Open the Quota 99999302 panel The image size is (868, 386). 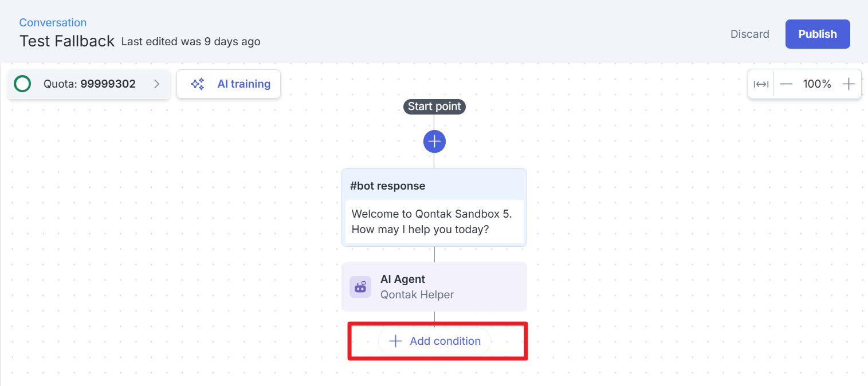point(89,84)
